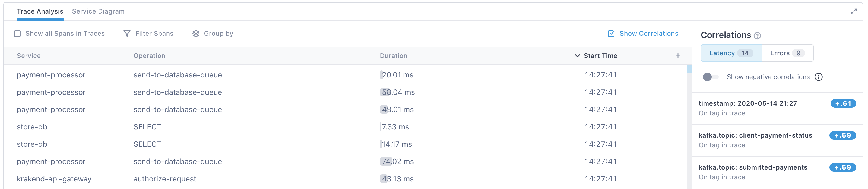Image resolution: width=868 pixels, height=189 pixels.
Task: Uncheck the Show Correlations checkbox
Action: [x=611, y=34]
